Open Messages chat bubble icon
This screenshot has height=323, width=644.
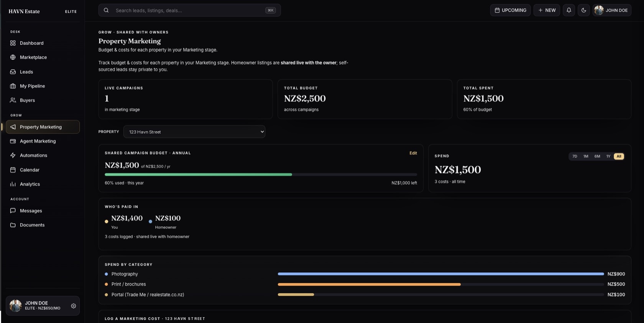(13, 211)
